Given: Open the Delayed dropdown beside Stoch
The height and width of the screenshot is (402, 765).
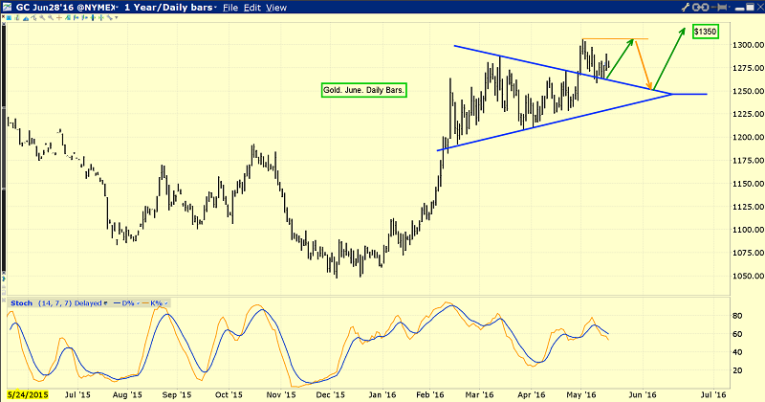Looking at the screenshot, I should pyautogui.click(x=105, y=301).
